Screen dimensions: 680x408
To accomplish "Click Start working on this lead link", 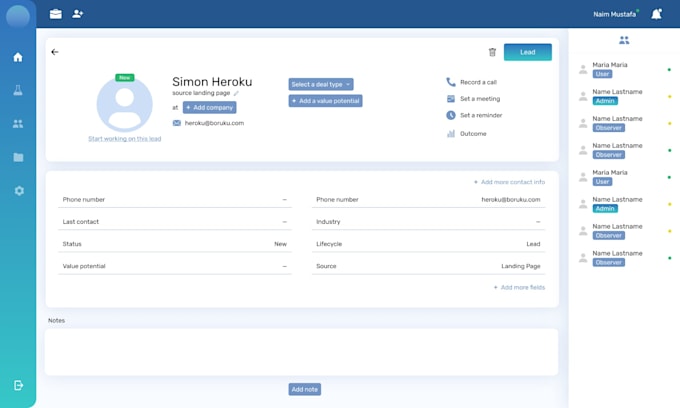I will [x=124, y=139].
